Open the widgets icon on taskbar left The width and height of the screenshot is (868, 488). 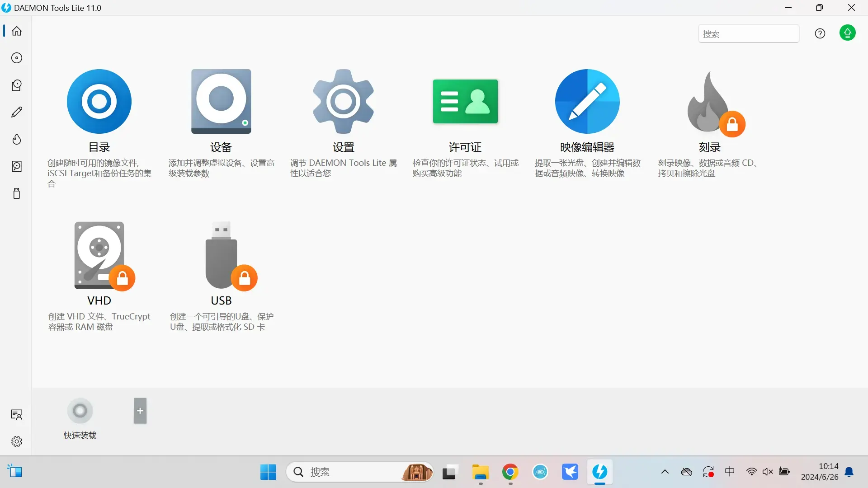(x=15, y=472)
